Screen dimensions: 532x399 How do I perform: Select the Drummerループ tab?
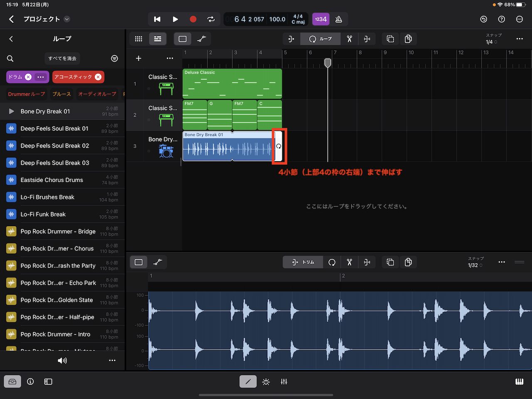(x=26, y=94)
